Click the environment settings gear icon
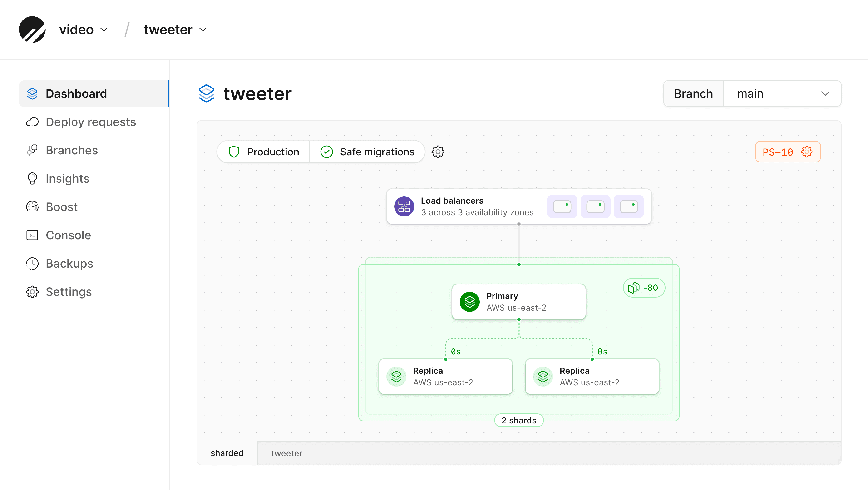Image resolution: width=868 pixels, height=490 pixels. pyautogui.click(x=438, y=152)
